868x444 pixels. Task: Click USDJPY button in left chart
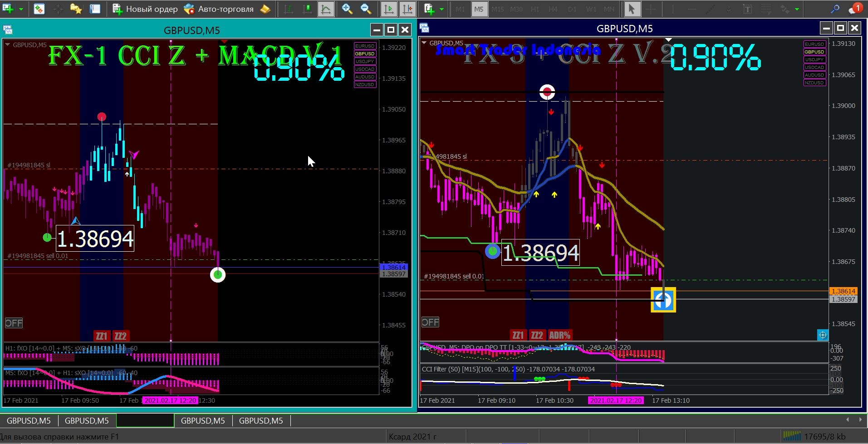[365, 61]
